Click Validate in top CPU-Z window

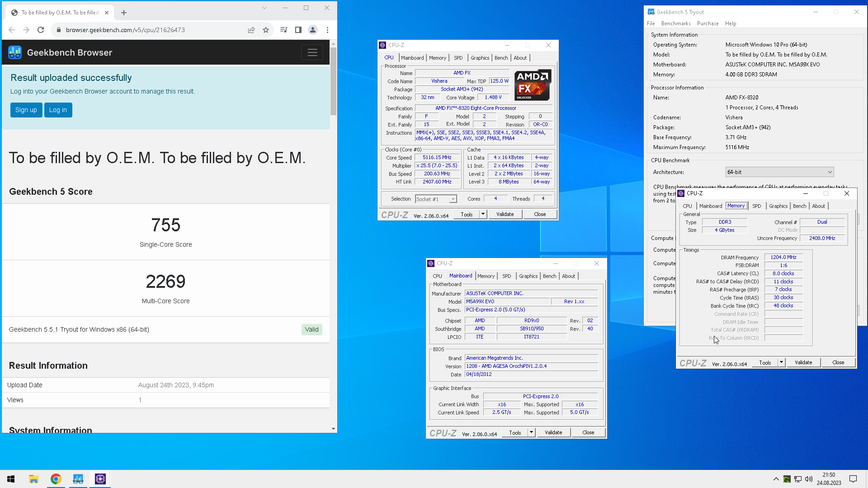click(505, 215)
